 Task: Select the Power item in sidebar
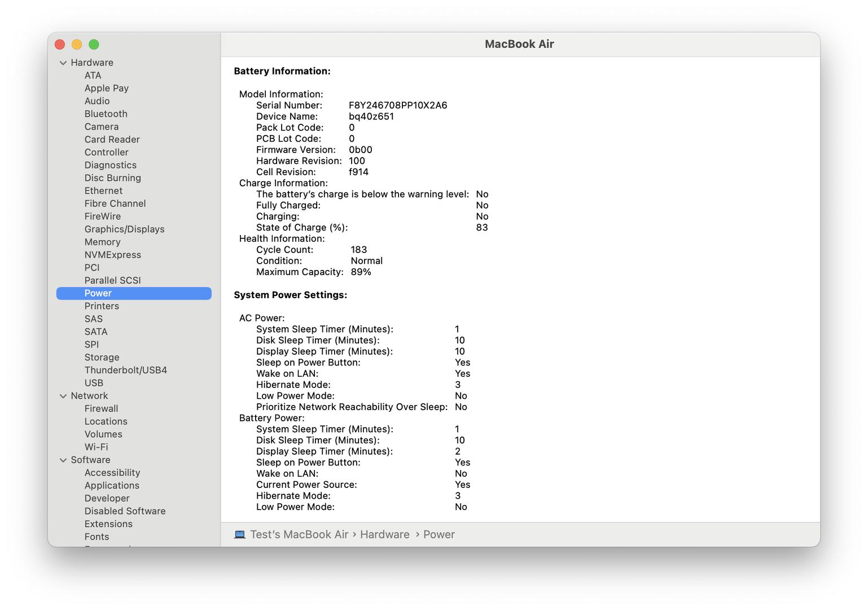(98, 293)
